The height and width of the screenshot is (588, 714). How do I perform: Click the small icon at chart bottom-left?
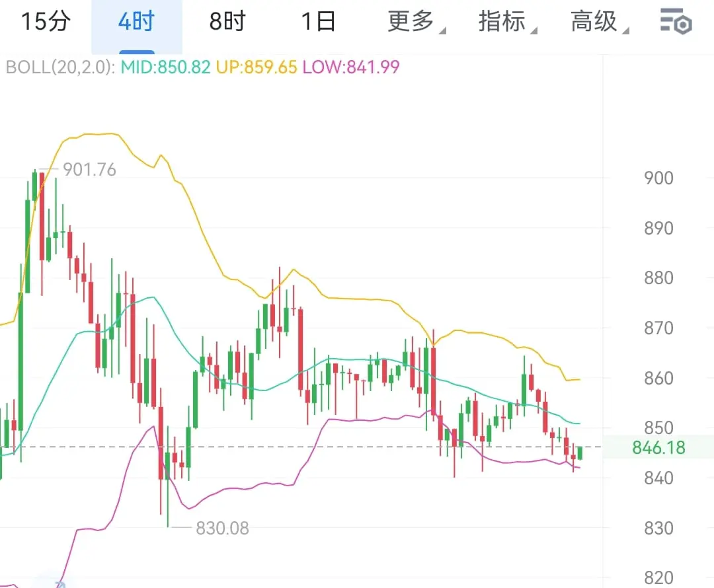[x=60, y=583]
